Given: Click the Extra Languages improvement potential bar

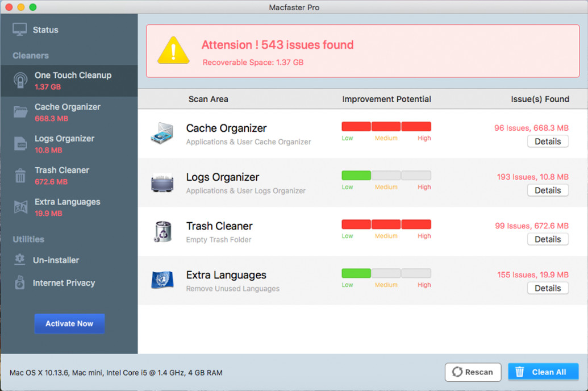Looking at the screenshot, I should 386,273.
